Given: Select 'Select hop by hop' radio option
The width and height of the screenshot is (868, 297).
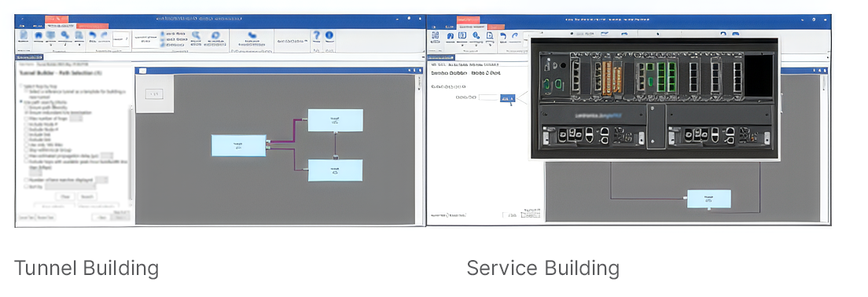Looking at the screenshot, I should [21, 86].
